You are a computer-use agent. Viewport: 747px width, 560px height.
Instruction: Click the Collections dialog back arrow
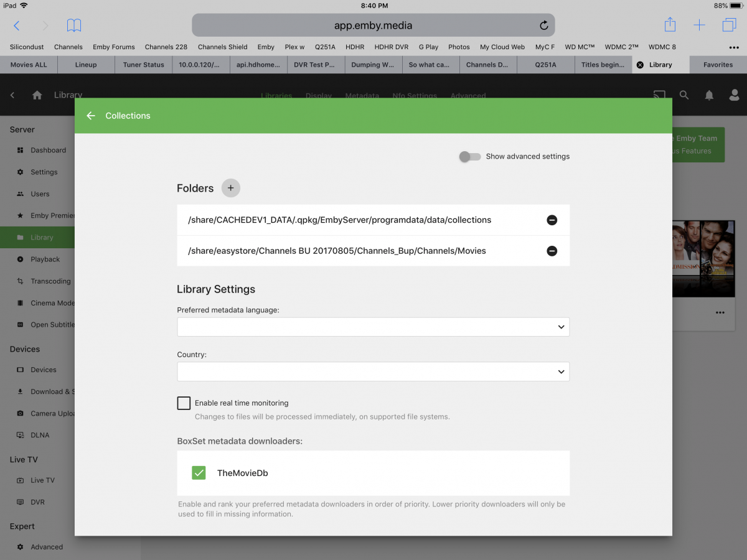coord(91,116)
